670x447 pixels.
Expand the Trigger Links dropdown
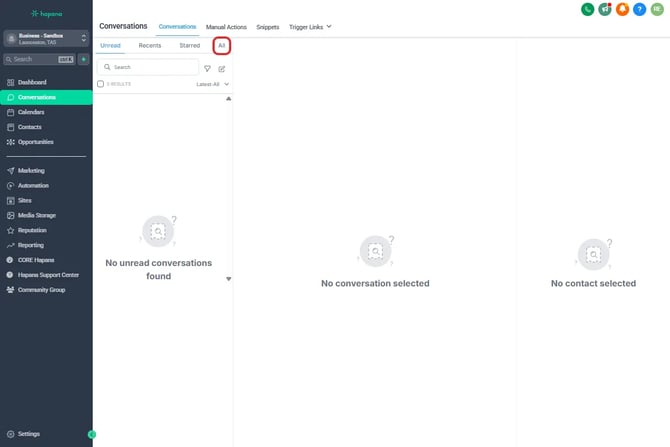click(310, 26)
